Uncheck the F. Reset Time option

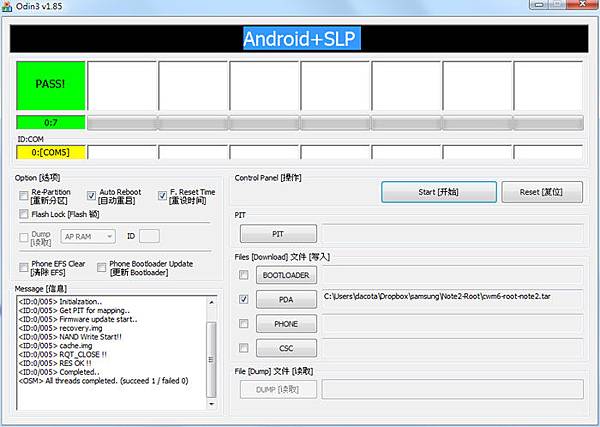(162, 196)
